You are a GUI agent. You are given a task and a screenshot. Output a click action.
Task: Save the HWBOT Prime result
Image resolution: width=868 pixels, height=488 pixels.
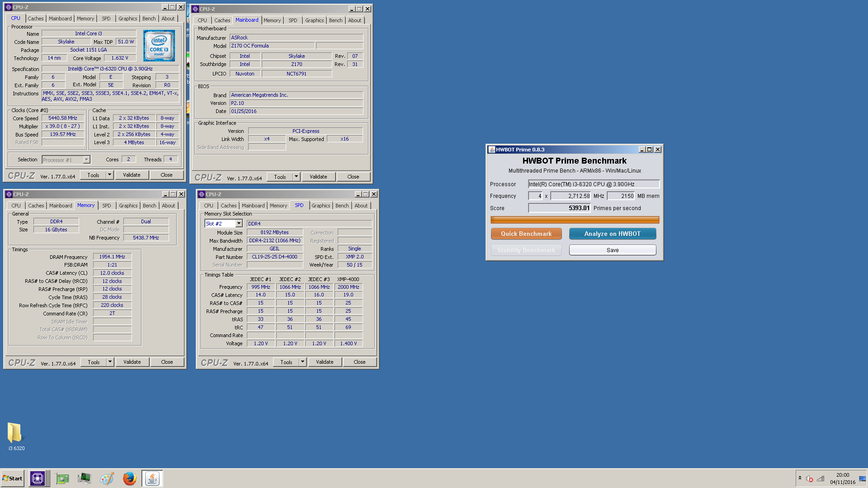[613, 250]
